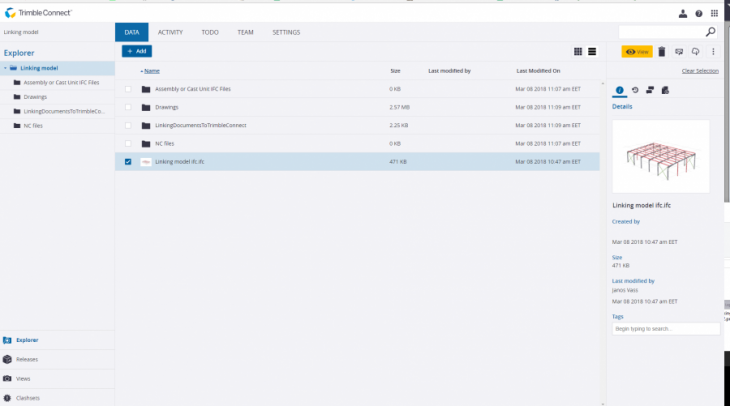The image size is (730, 406).
Task: Select NC files in Explorer tree
Action: [33, 126]
